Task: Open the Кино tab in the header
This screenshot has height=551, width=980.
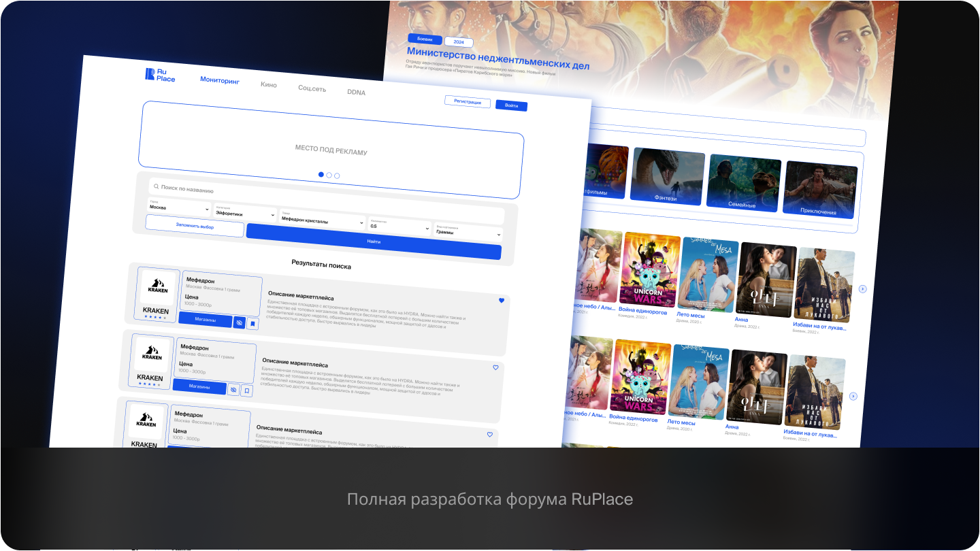Action: pyautogui.click(x=269, y=84)
